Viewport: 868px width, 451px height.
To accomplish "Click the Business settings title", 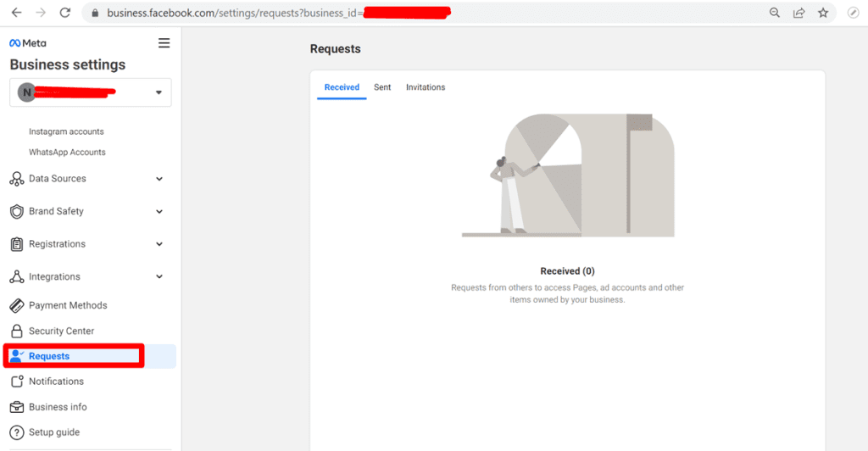I will pyautogui.click(x=68, y=64).
